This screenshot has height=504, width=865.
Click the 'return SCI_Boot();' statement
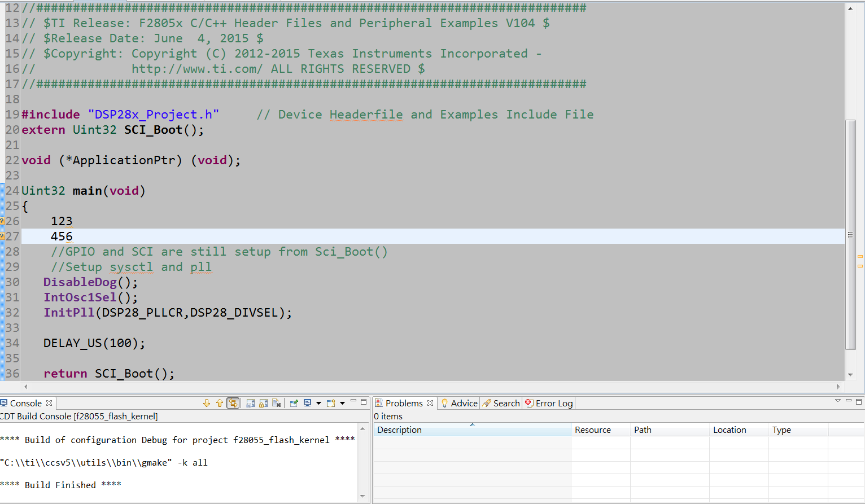pos(109,374)
